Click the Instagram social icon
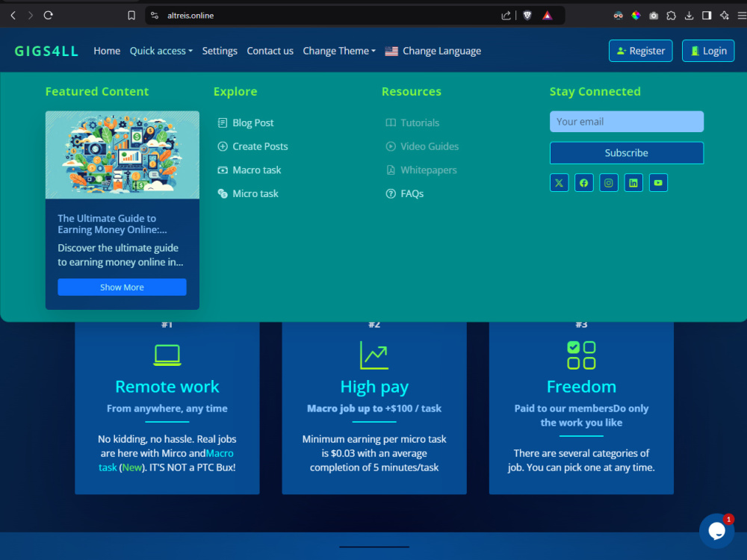 608,183
